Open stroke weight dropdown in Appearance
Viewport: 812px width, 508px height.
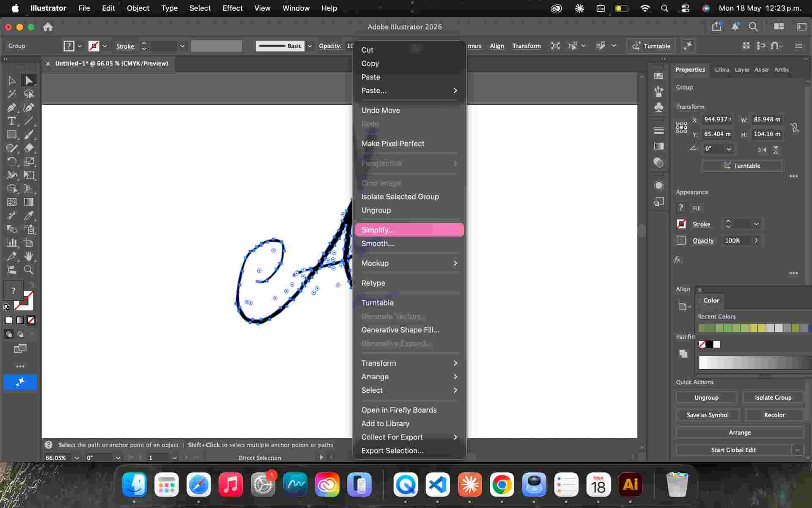(756, 224)
